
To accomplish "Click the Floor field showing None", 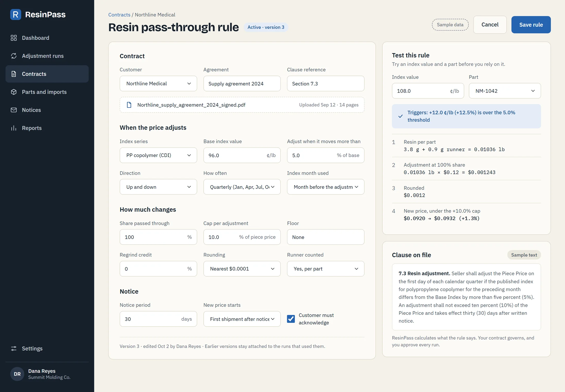I will (326, 237).
